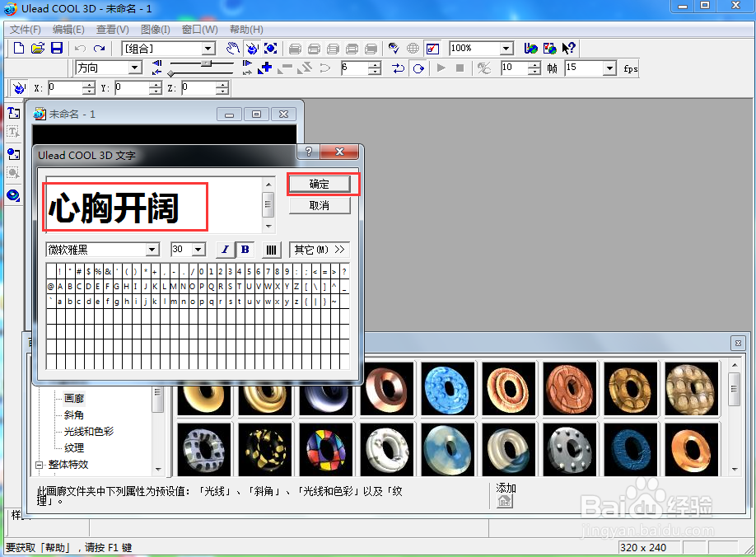The height and width of the screenshot is (557, 756).
Task: Click the help question mark in text dialog
Action: coord(309,152)
